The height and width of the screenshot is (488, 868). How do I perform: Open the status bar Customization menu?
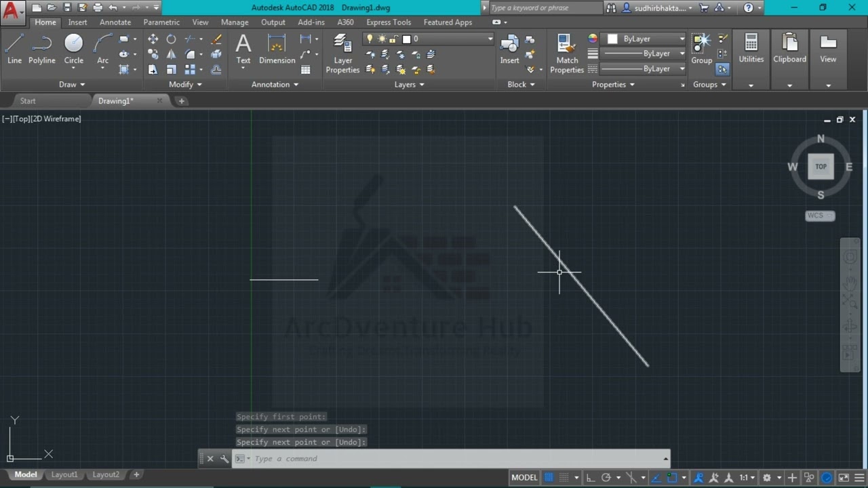click(860, 478)
